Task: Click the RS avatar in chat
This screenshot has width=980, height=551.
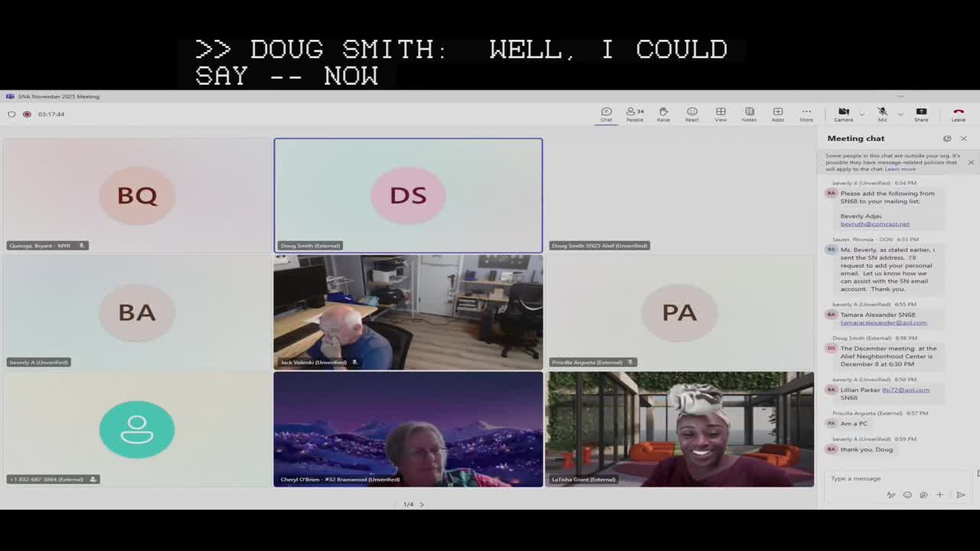Action: click(831, 249)
